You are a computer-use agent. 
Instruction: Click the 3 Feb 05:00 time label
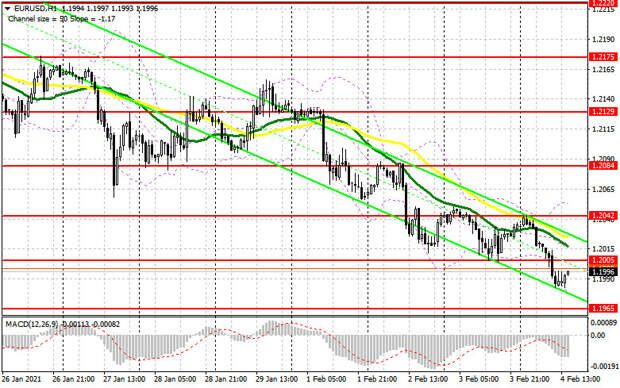tap(479, 379)
